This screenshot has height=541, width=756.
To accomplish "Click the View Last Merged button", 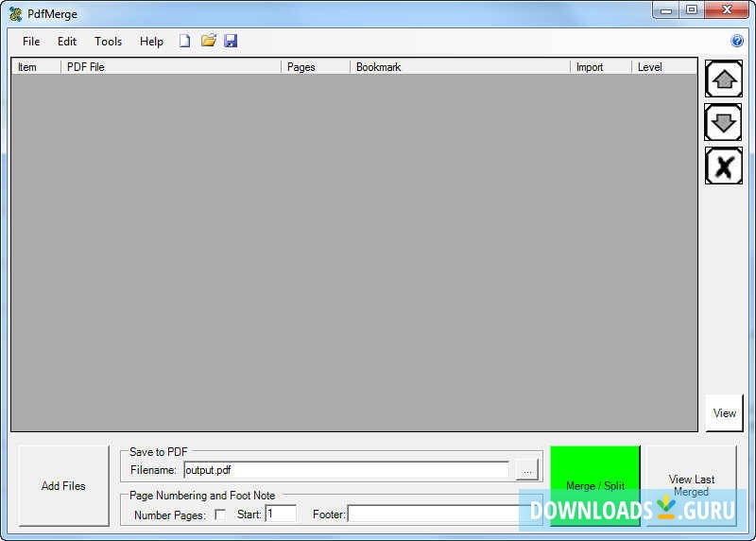I will tap(692, 485).
